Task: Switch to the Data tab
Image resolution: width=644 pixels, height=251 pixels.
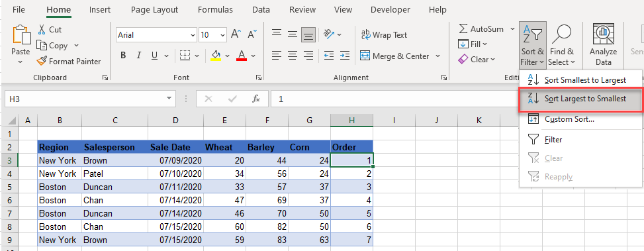Action: point(261,10)
